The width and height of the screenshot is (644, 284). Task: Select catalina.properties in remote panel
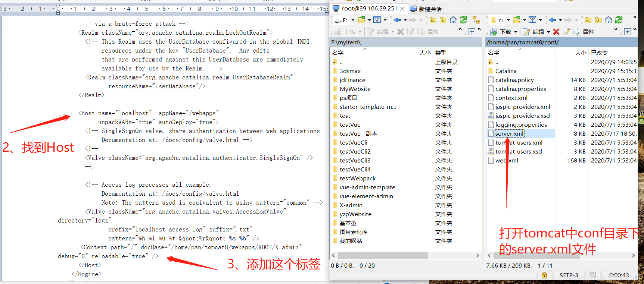(x=520, y=89)
